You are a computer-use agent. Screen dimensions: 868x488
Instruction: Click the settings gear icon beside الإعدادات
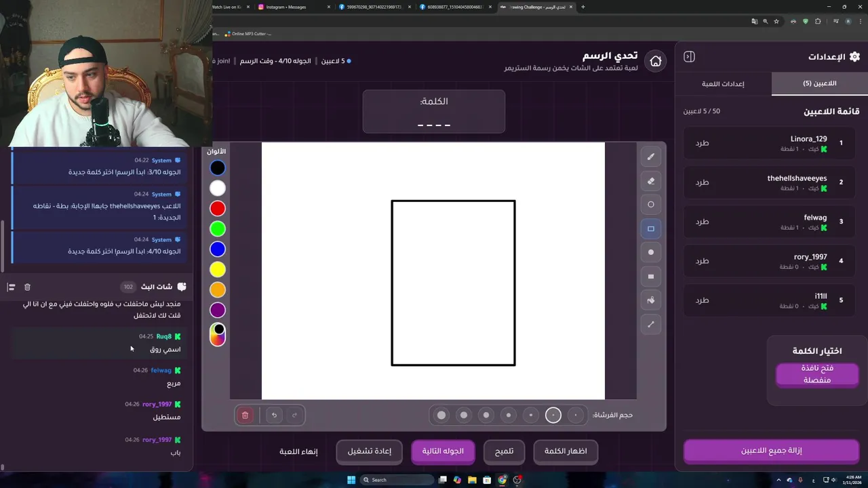point(854,56)
